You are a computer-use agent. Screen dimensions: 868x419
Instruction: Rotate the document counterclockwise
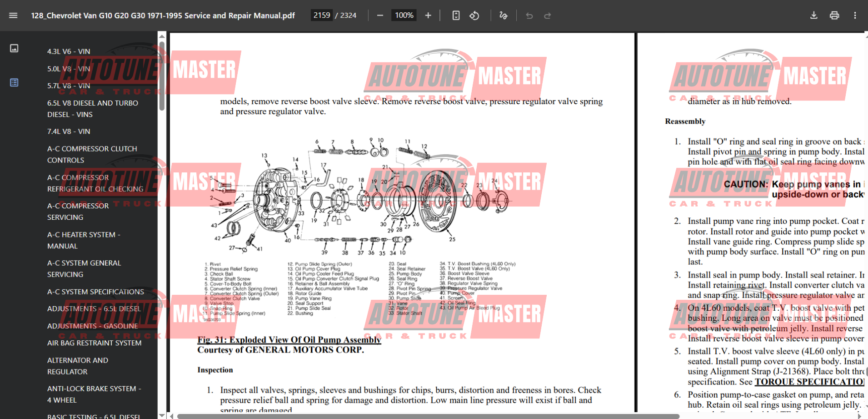pyautogui.click(x=474, y=15)
